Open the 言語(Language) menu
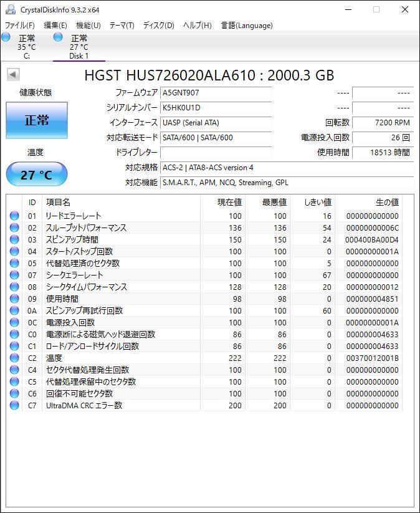 247,26
